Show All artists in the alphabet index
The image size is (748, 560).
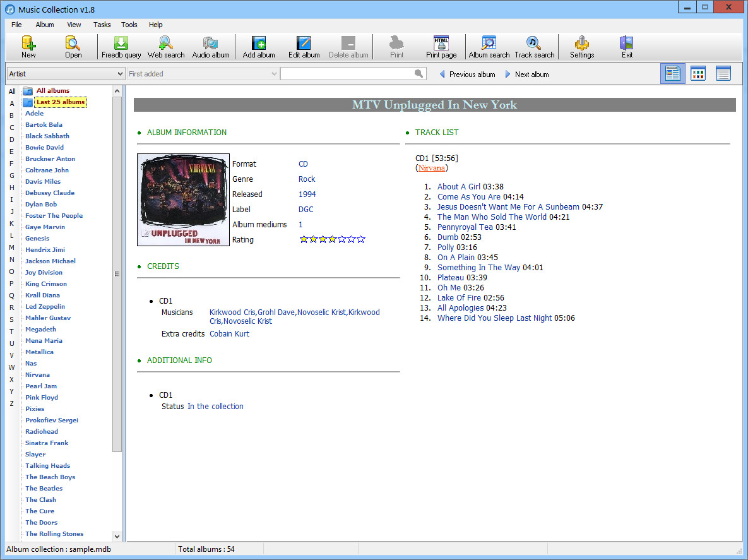[x=12, y=92]
